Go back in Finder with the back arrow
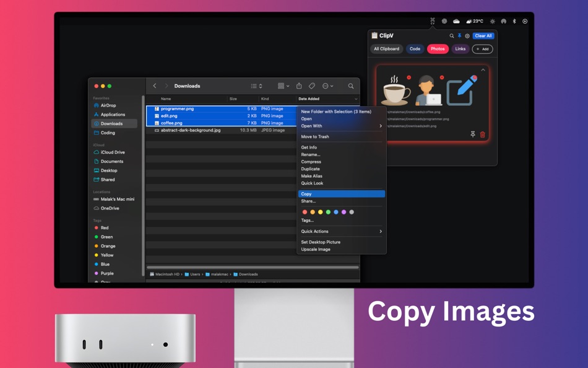The height and width of the screenshot is (368, 588). point(155,86)
